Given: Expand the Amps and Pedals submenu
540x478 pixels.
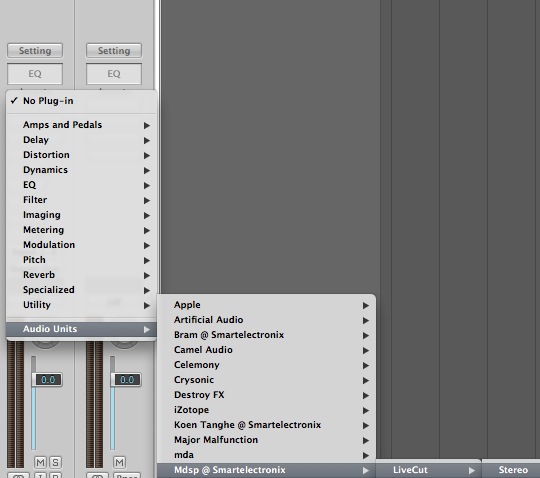Looking at the screenshot, I should tap(81, 125).
